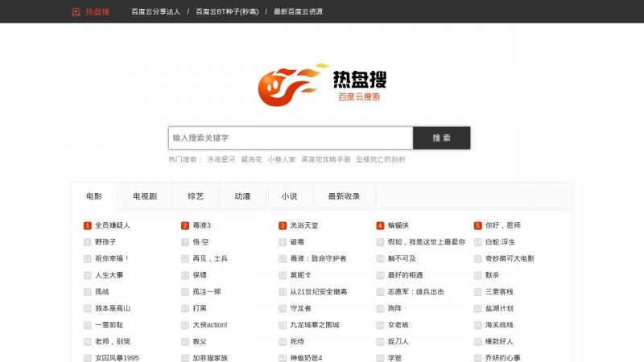Select the 电影 tab

94,196
